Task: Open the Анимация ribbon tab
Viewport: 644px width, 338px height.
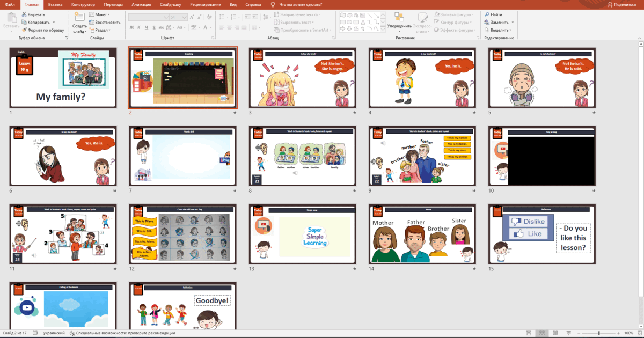Action: tap(141, 4)
